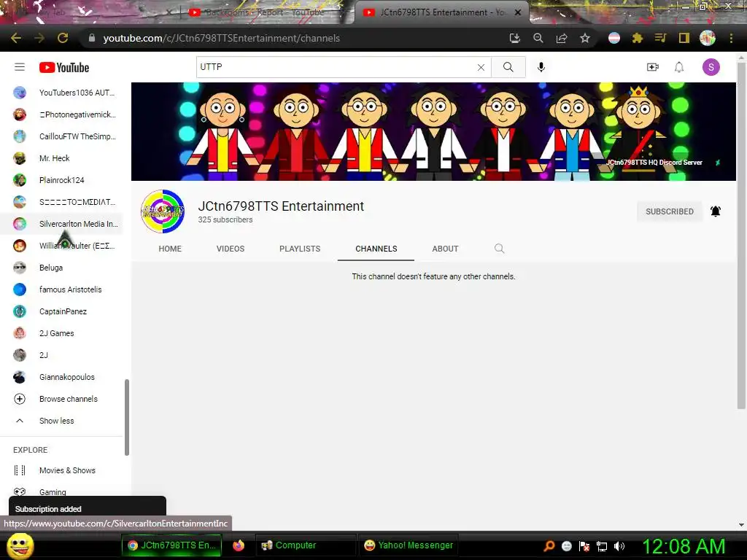
Task: Click the taskbar clock
Action: 683,545
